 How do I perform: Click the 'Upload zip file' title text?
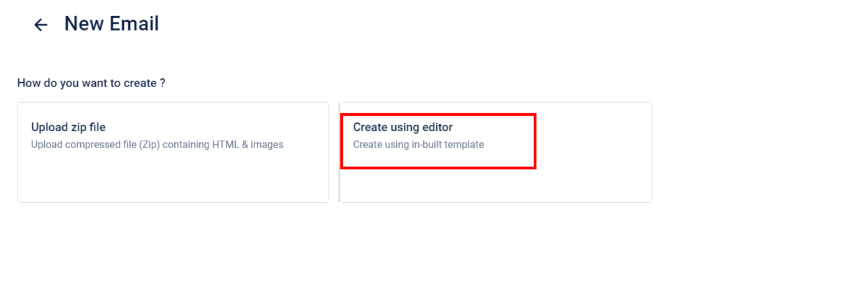coord(68,127)
